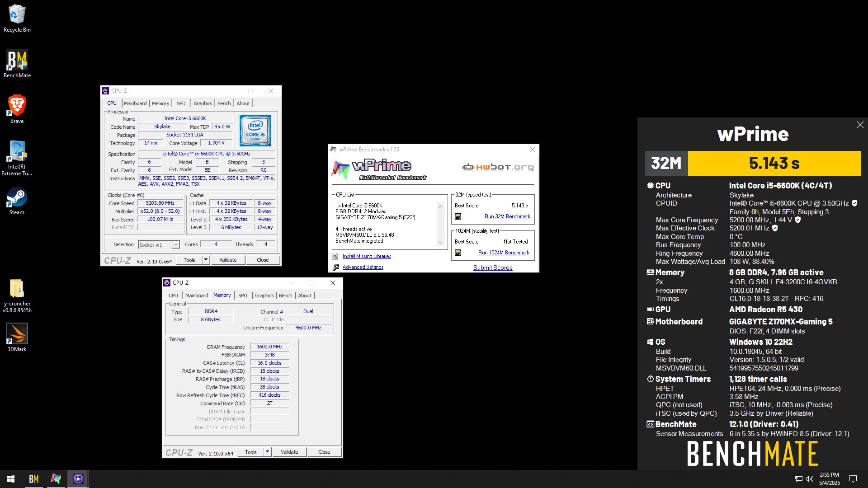The height and width of the screenshot is (488, 868).
Task: Open Graphics tab in bottom CPU-Z window
Action: pyautogui.click(x=264, y=296)
